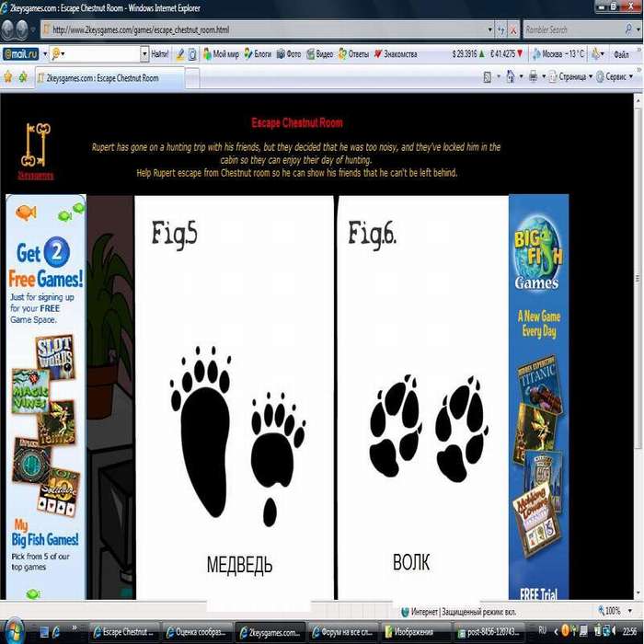Open the Сервис dropdown menu
This screenshot has height=644, width=644.
coord(615,78)
